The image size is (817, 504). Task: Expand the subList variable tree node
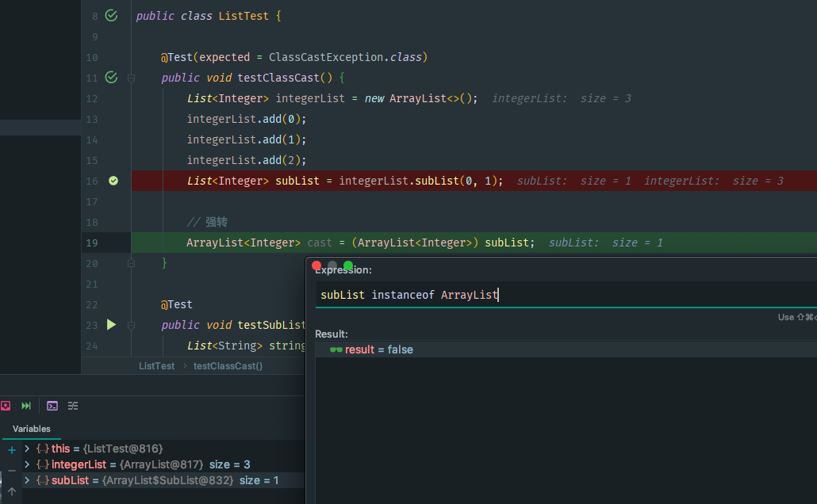[x=27, y=480]
